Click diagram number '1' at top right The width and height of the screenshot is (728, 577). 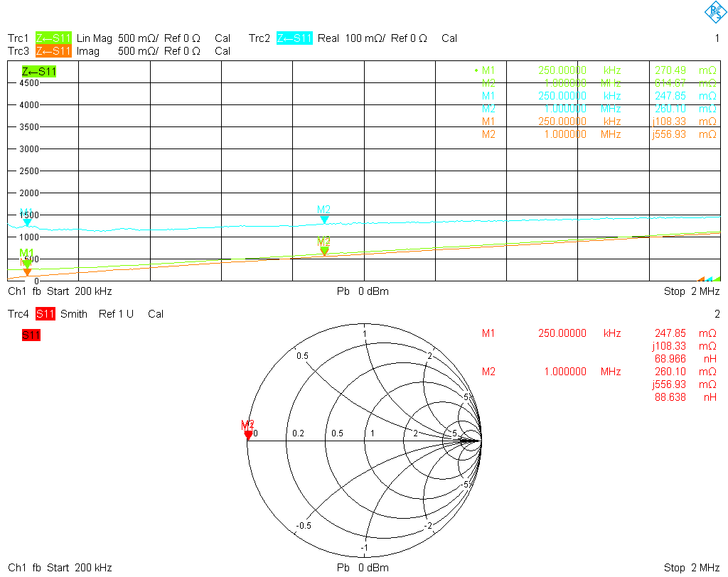[717, 38]
